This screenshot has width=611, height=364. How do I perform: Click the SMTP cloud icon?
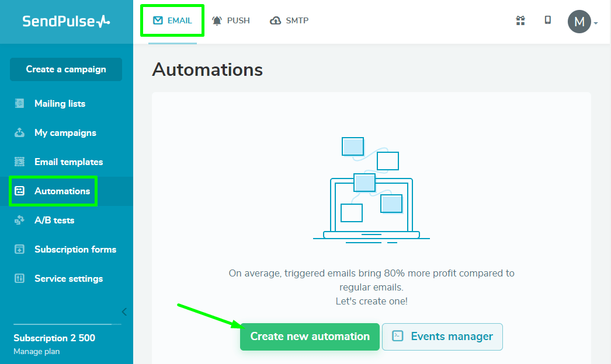[275, 20]
